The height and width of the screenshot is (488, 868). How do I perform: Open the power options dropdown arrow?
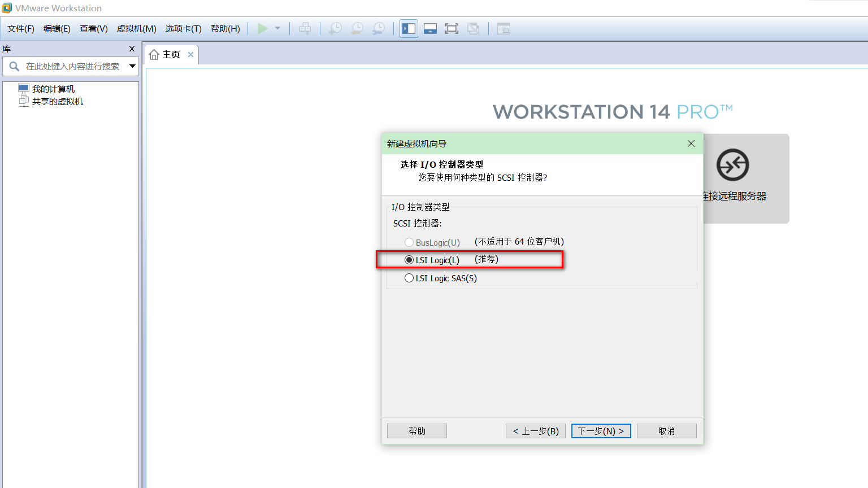pos(277,28)
